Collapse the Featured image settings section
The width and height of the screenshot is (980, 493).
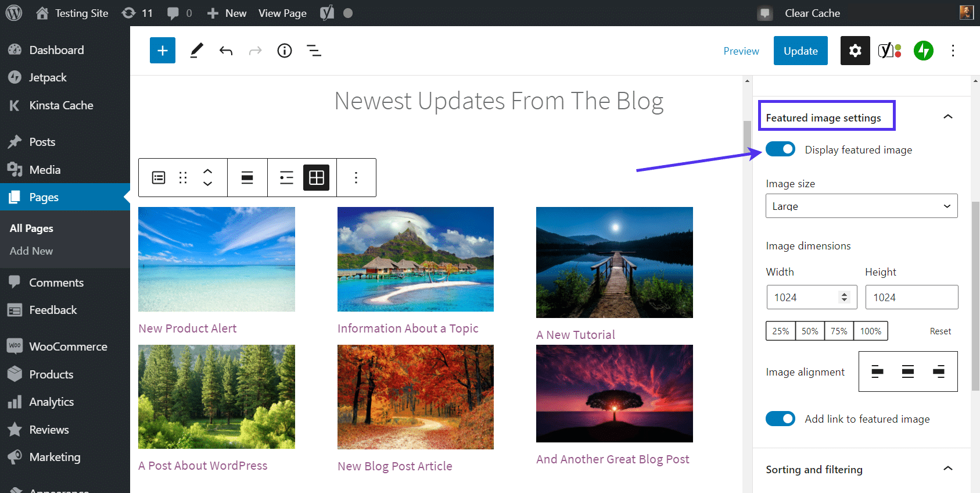[x=948, y=117]
